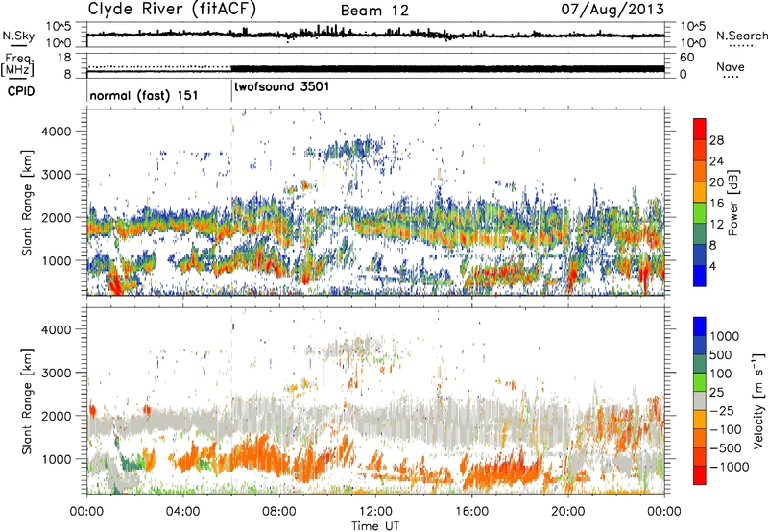768x532 pixels.
Task: Click the "3000" tick in the velocity panel
Action: (x=57, y=373)
